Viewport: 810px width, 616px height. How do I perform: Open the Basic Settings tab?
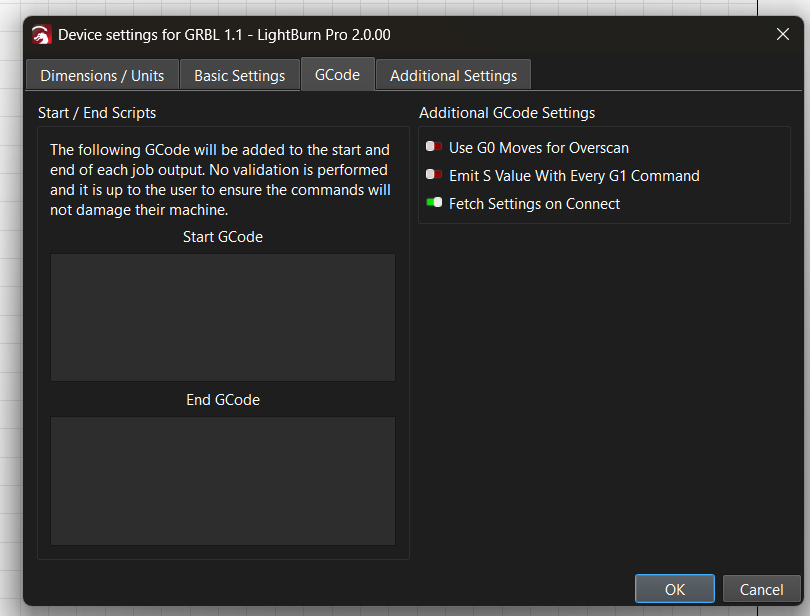tap(240, 75)
